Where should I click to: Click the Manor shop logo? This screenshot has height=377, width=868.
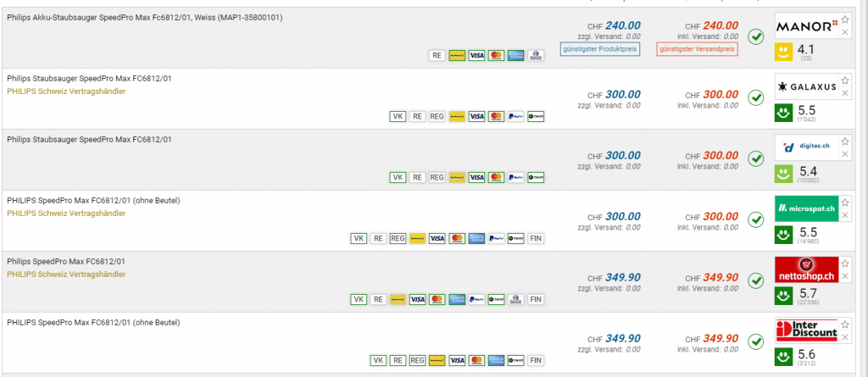click(x=806, y=25)
